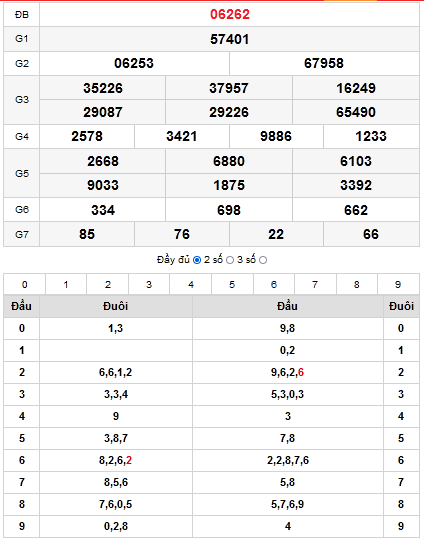Click the G1 prize number 57401
The image size is (424, 539).
click(x=230, y=39)
